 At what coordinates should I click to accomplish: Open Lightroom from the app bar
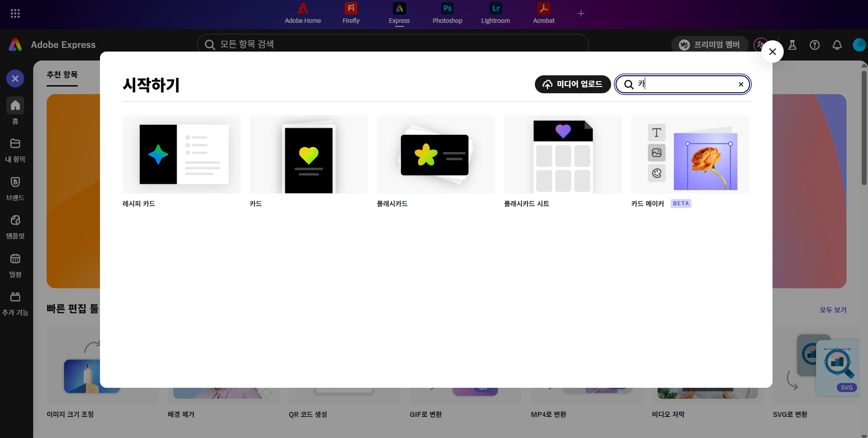click(x=495, y=14)
